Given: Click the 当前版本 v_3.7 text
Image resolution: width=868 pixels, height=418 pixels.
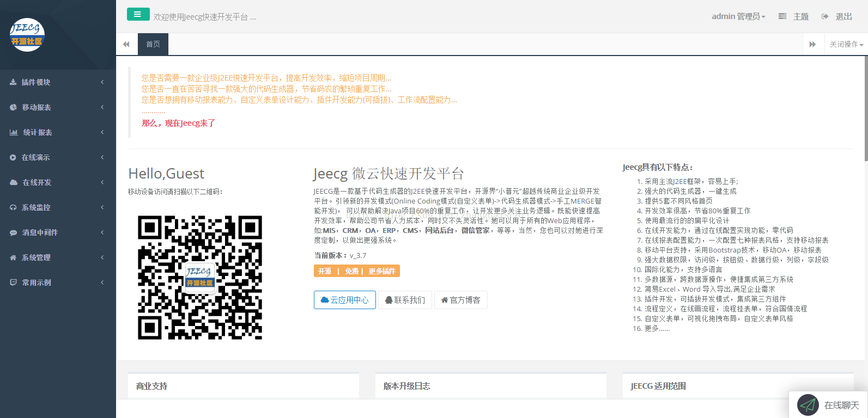Looking at the screenshot, I should [x=340, y=255].
